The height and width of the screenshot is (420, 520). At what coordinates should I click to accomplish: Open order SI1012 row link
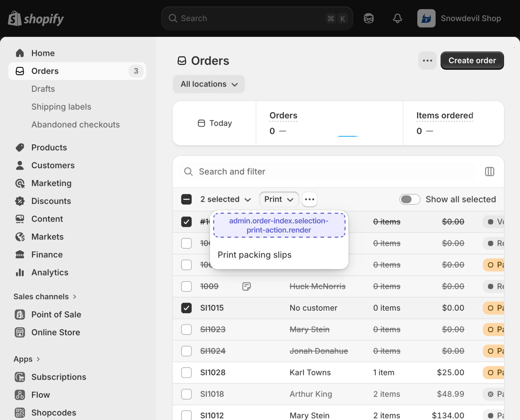tap(212, 415)
